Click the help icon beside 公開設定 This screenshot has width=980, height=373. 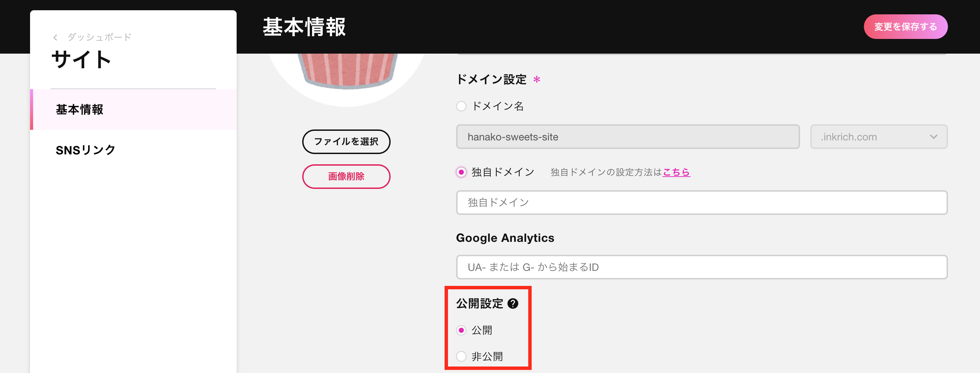(513, 303)
